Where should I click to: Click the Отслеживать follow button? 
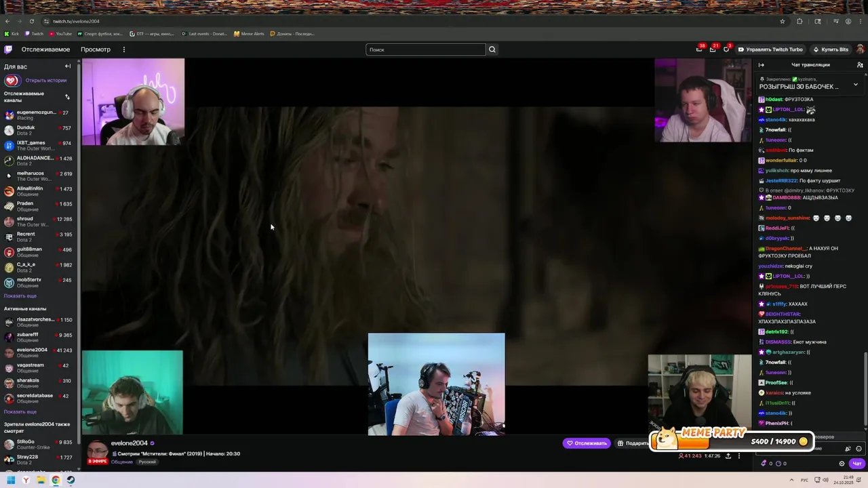(587, 443)
